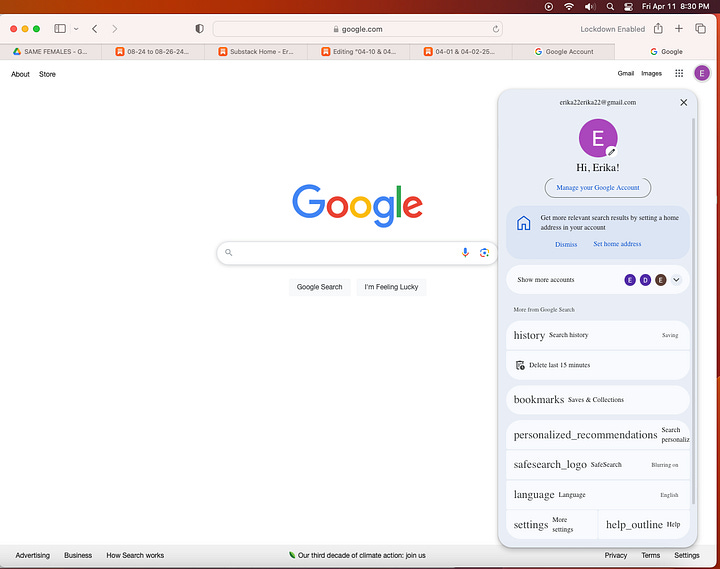Open the privacy shield icon in toolbar

coord(199,28)
